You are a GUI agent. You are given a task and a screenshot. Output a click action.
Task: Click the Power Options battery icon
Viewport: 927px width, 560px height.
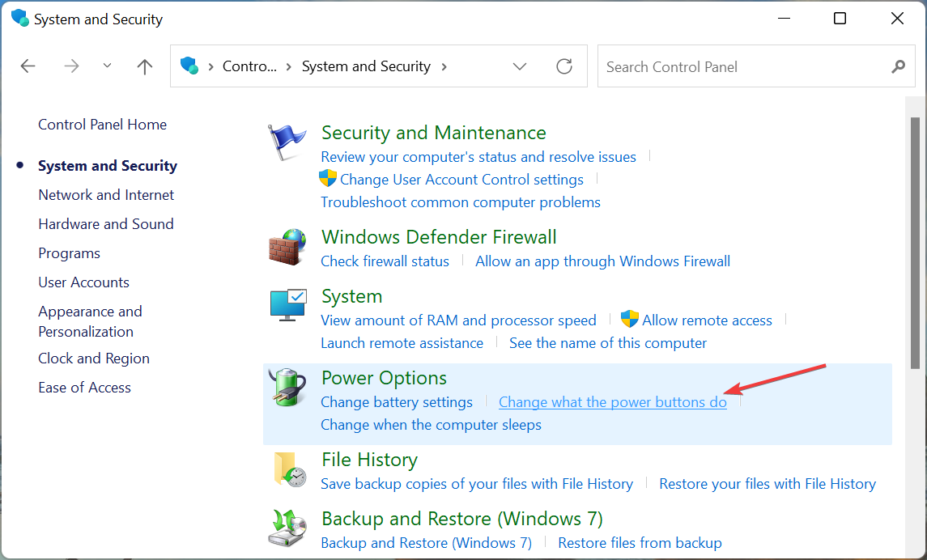pyautogui.click(x=287, y=388)
